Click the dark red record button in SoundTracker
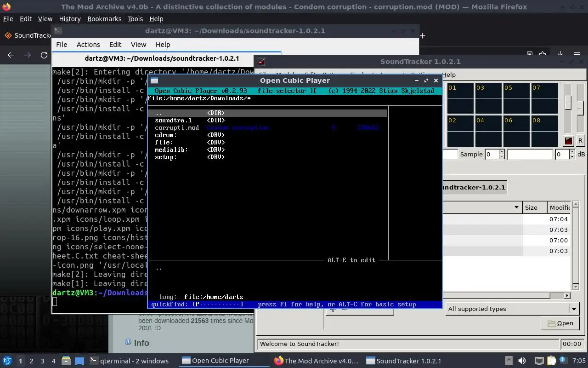 coord(568,141)
